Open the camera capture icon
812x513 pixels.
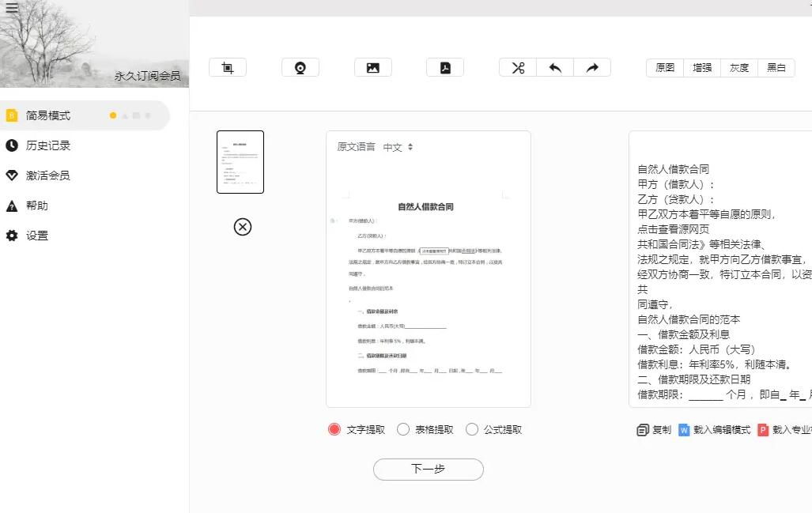tap(300, 67)
